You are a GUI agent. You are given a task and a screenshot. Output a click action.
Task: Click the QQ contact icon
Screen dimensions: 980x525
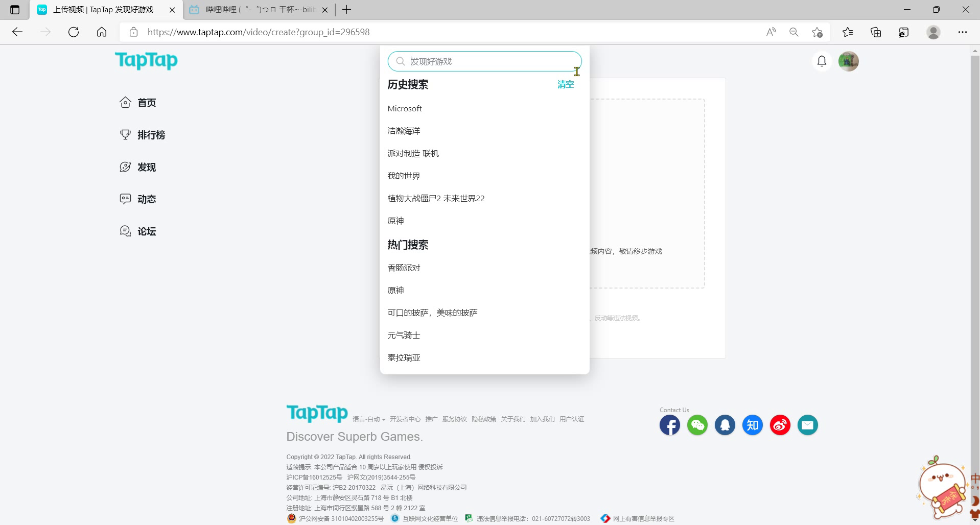click(x=725, y=425)
